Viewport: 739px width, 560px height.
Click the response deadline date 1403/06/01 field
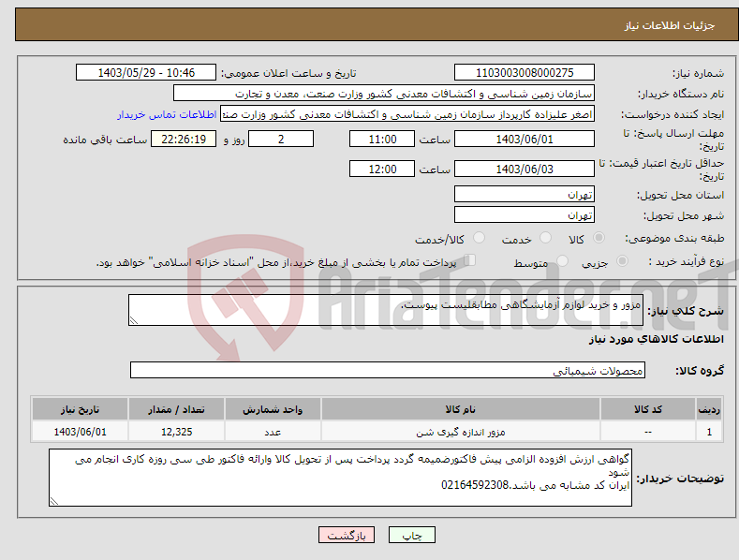[525, 139]
